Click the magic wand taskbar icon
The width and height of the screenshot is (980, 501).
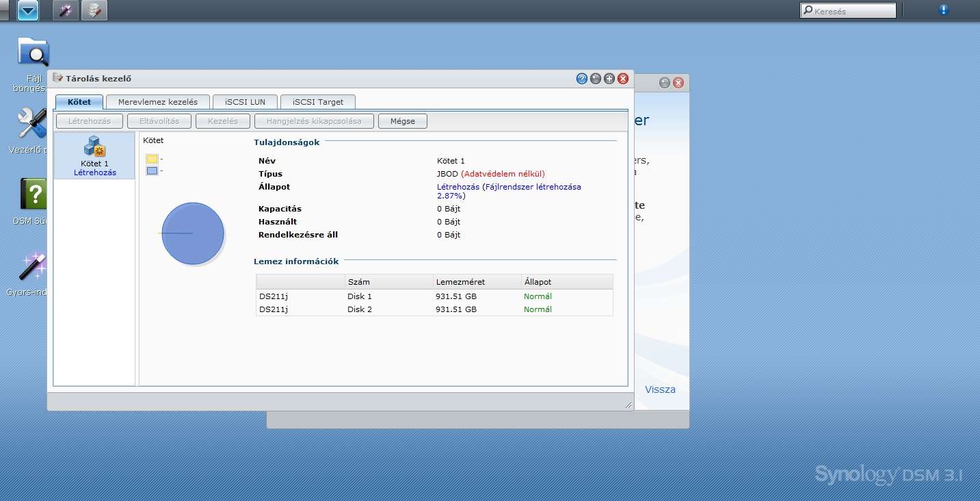coord(66,10)
